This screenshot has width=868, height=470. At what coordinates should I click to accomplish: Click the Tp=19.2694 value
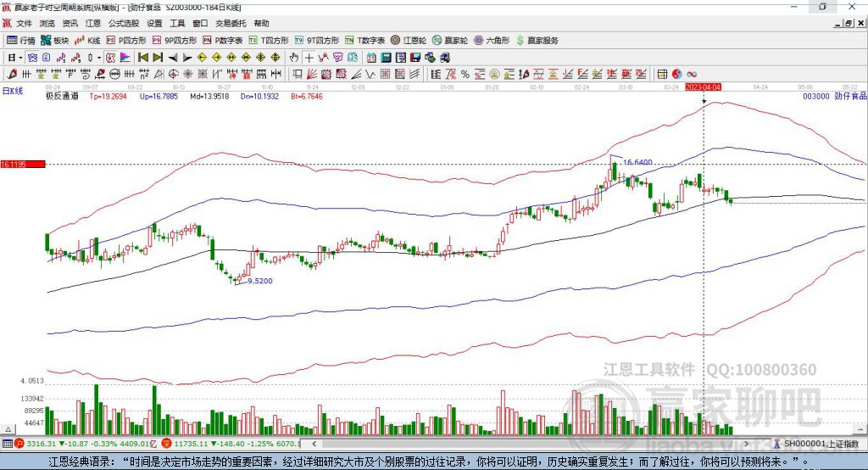coord(108,96)
